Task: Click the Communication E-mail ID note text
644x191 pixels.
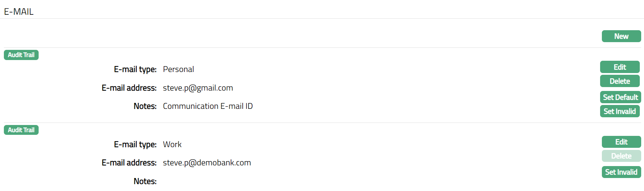Action: click(208, 106)
